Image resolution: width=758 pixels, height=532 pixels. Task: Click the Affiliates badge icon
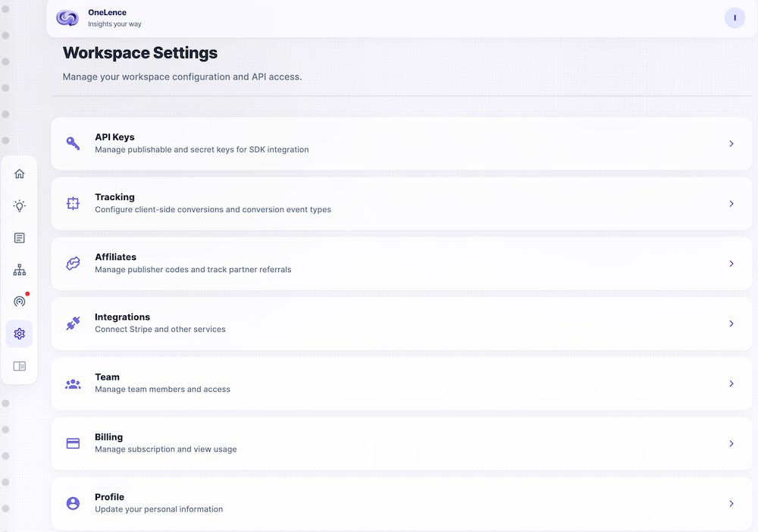point(73,263)
